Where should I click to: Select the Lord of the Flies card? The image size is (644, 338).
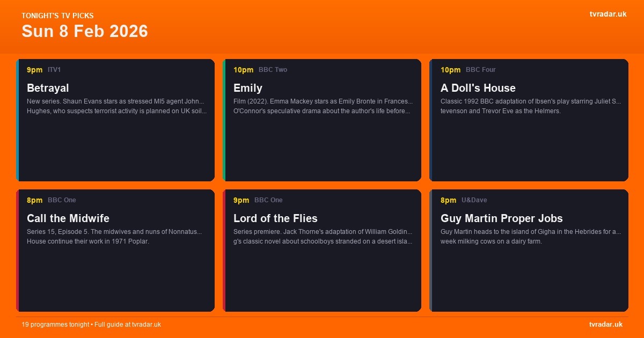(x=322, y=250)
